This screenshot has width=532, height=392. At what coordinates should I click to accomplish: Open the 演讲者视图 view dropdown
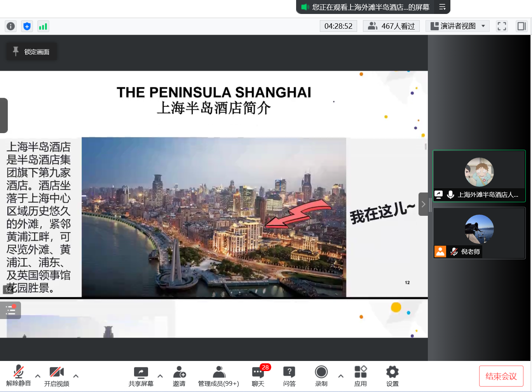457,26
